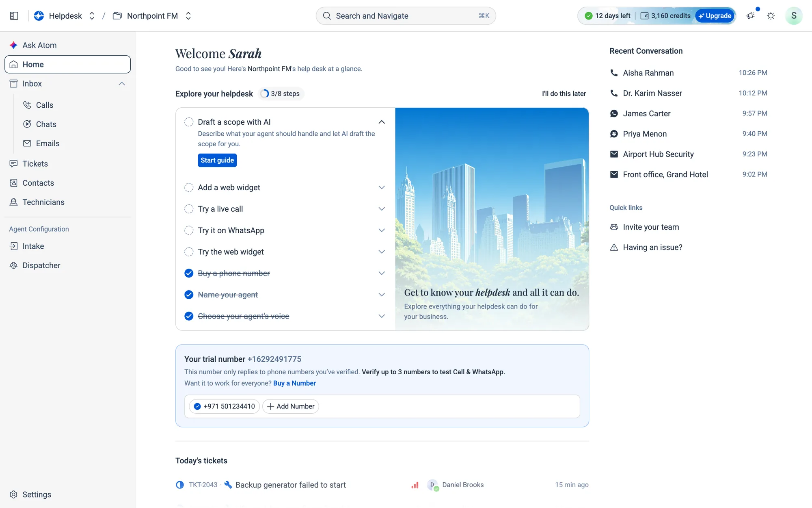Click the 3/8 steps progress indicator
812x508 pixels.
[x=280, y=94]
